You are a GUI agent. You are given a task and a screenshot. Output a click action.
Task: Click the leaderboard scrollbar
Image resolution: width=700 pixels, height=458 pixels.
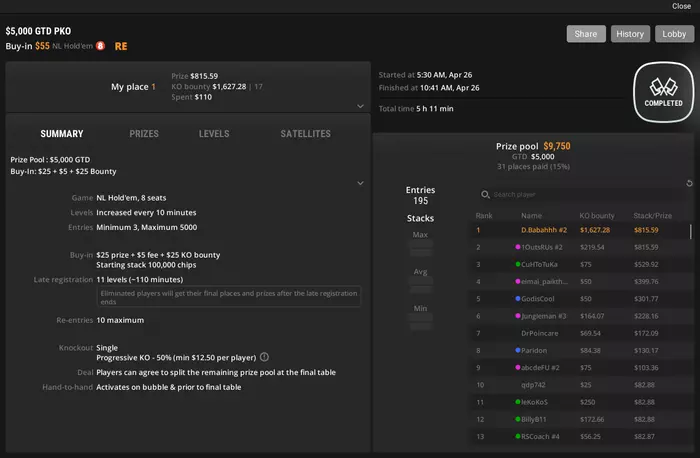691,232
